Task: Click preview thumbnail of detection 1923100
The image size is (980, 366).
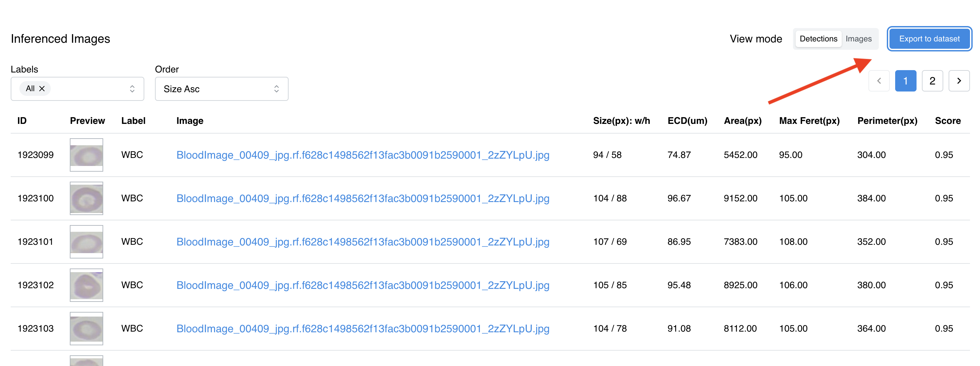Action: (x=87, y=198)
